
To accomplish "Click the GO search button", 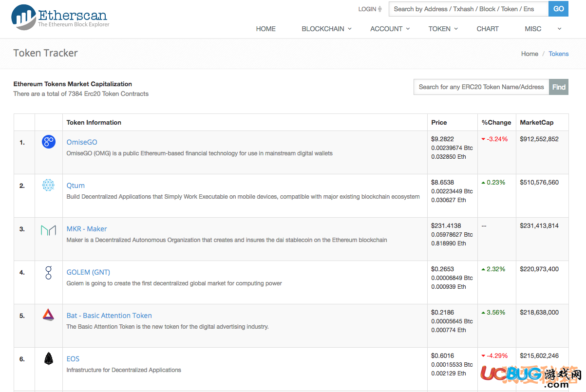I will point(558,9).
